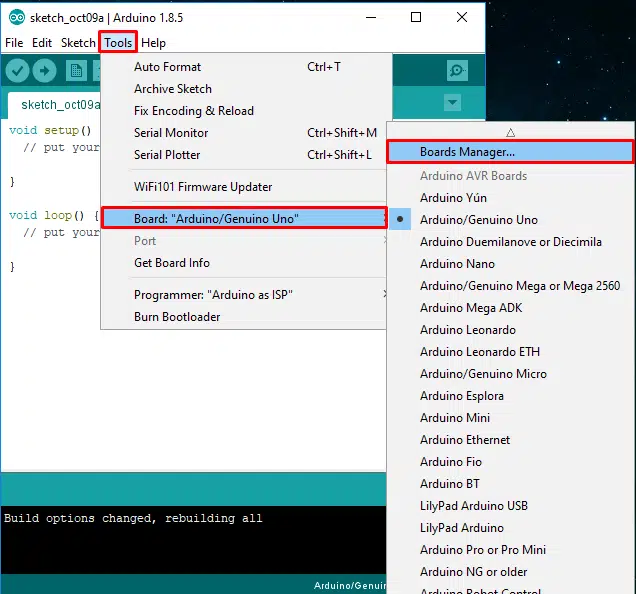Click the Upload arrow toolbar icon
636x594 pixels.
44,71
